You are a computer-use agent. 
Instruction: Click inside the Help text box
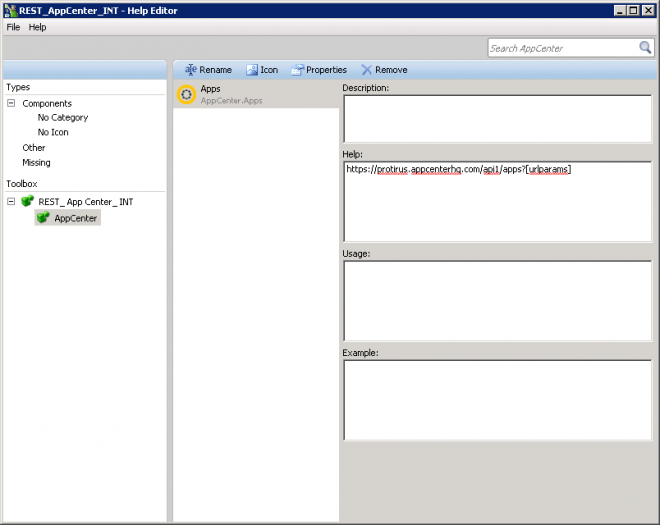498,202
